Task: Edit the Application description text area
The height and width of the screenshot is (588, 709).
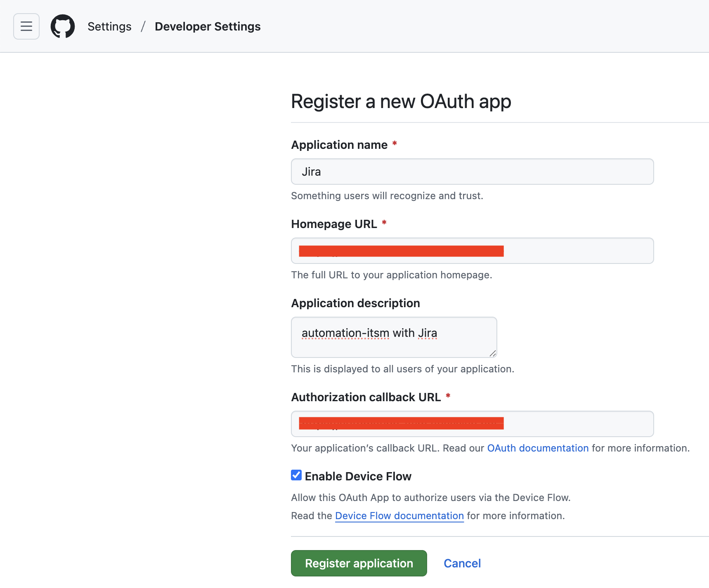Action: (x=394, y=337)
